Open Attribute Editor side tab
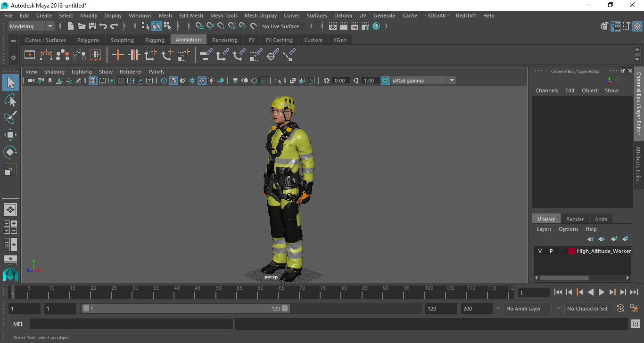The height and width of the screenshot is (343, 644). 639,165
